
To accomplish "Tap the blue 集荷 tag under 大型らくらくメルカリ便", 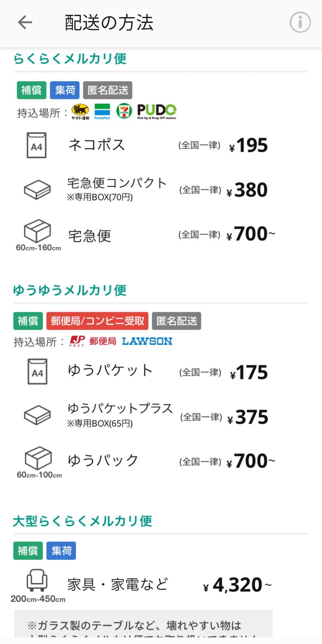I will click(61, 551).
